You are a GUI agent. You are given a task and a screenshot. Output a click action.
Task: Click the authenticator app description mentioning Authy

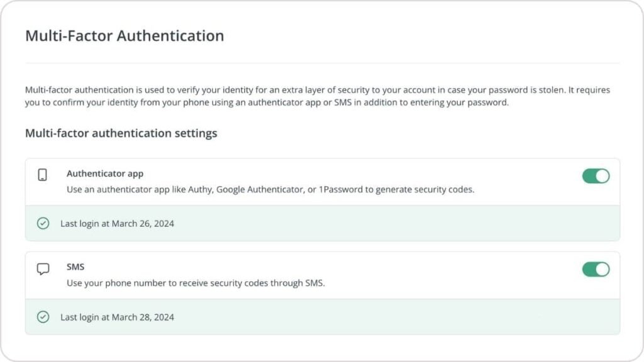coord(270,189)
